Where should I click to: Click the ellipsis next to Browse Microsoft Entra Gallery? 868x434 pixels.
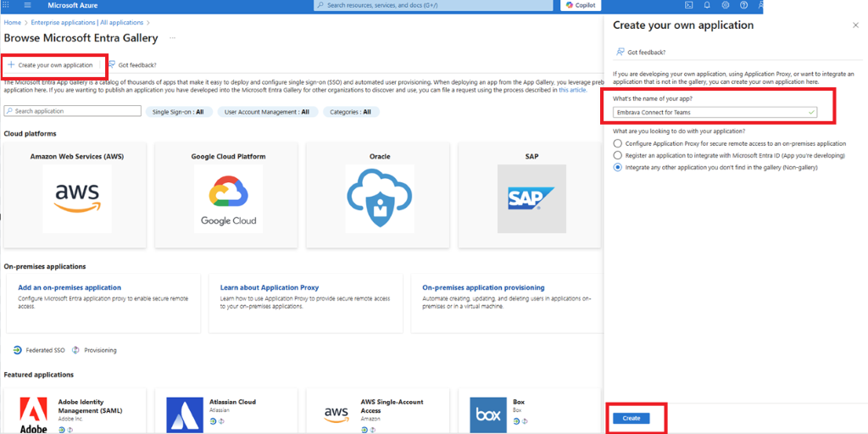173,38
